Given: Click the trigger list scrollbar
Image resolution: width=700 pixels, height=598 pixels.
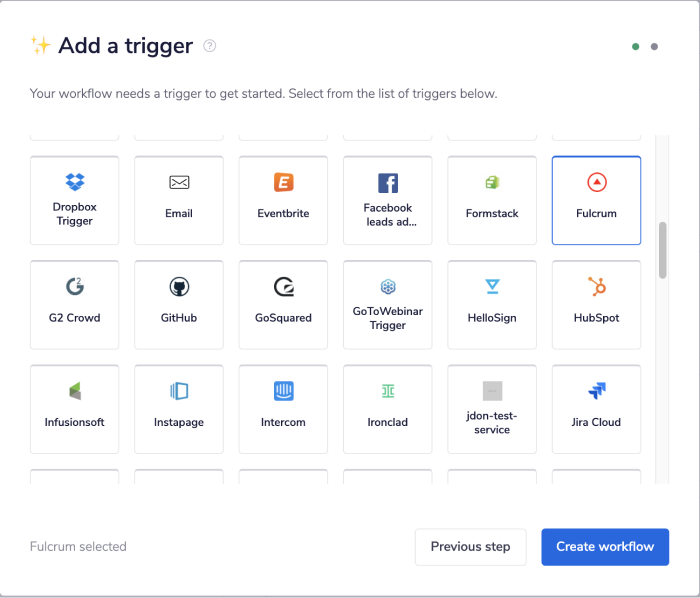Looking at the screenshot, I should 662,250.
